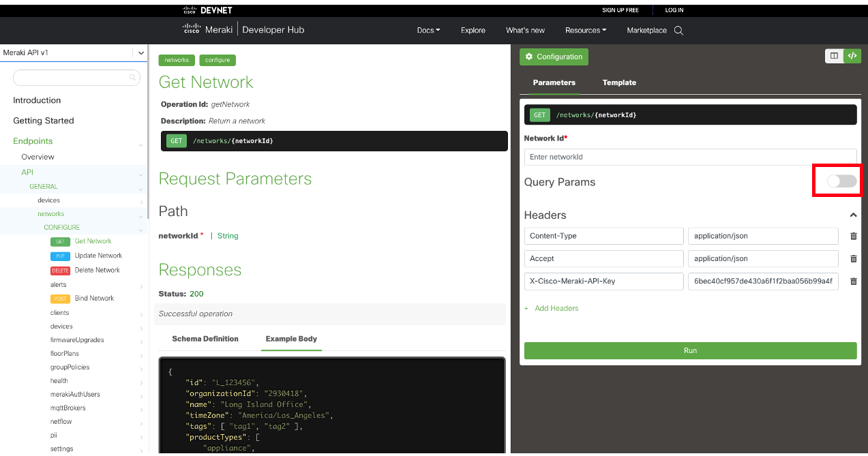Delete the X-Cisco-Meraki-API-Key header row
Viewport: 868px width, 456px height.
[x=853, y=281]
